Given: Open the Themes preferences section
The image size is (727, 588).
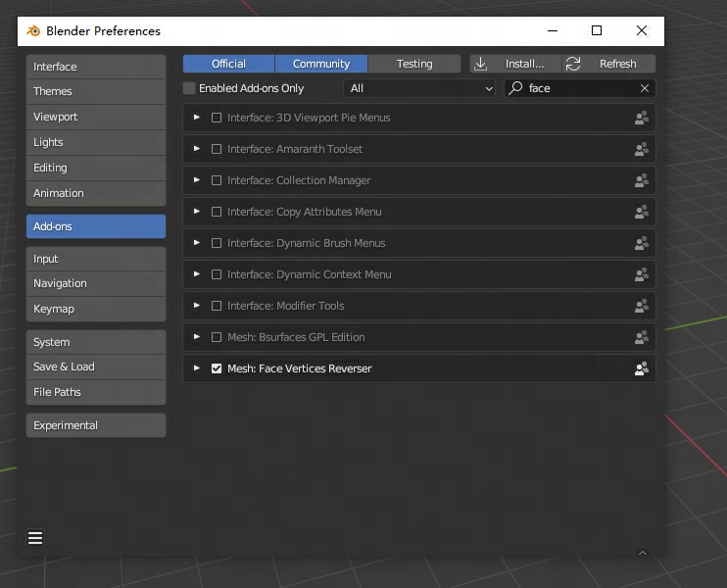Looking at the screenshot, I should point(95,91).
